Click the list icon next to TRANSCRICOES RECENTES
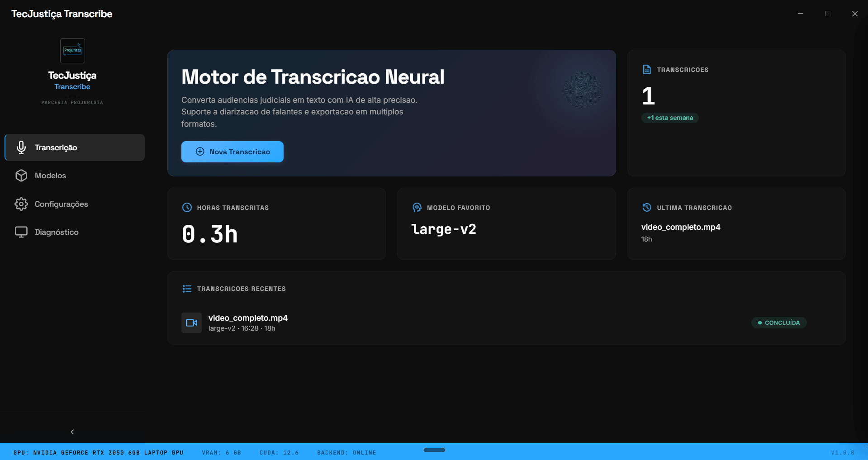The image size is (868, 460). pos(187,289)
